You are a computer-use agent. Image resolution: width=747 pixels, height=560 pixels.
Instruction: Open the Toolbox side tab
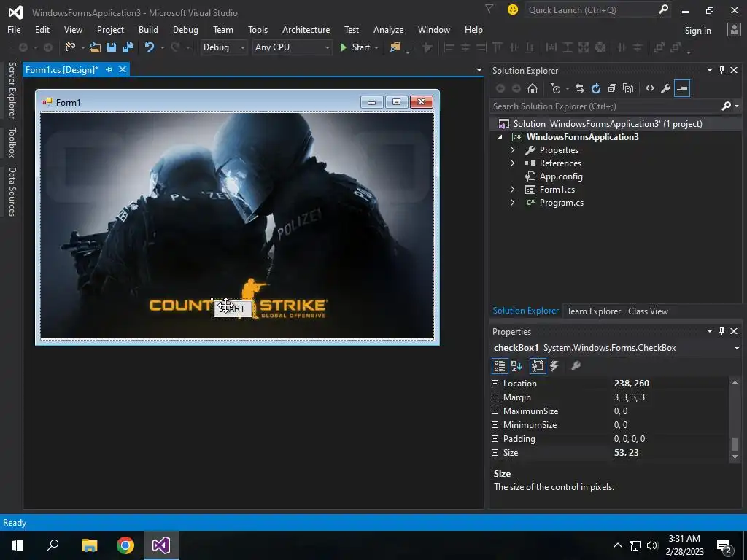click(x=12, y=142)
